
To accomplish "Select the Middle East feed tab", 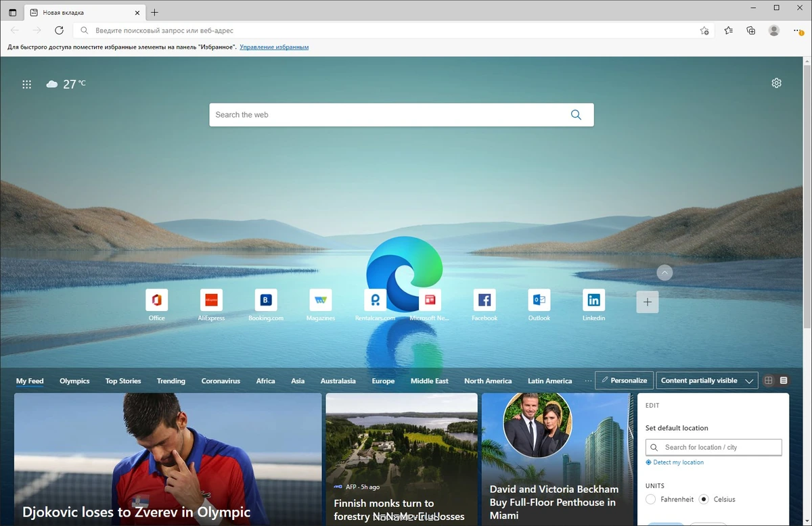I will [430, 381].
